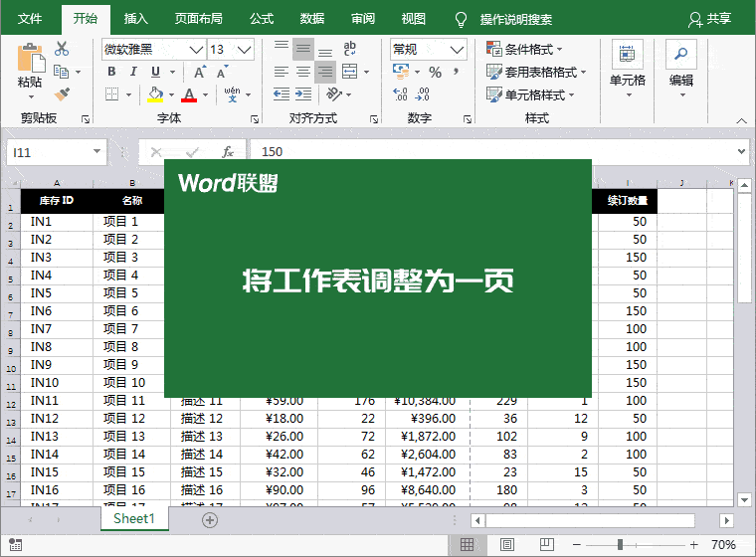Open the number format dropdown
The height and width of the screenshot is (557, 756).
point(457,49)
